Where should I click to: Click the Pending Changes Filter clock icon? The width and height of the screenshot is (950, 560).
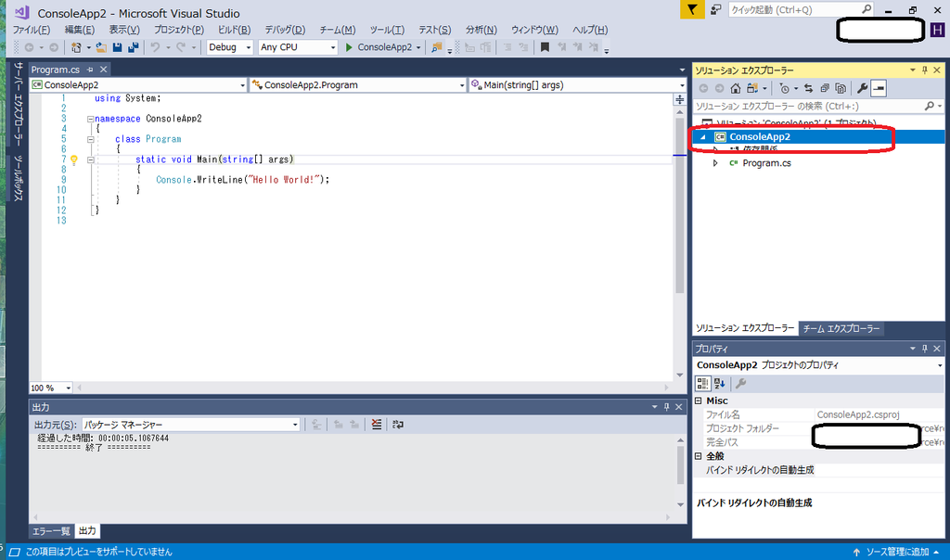pos(785,88)
